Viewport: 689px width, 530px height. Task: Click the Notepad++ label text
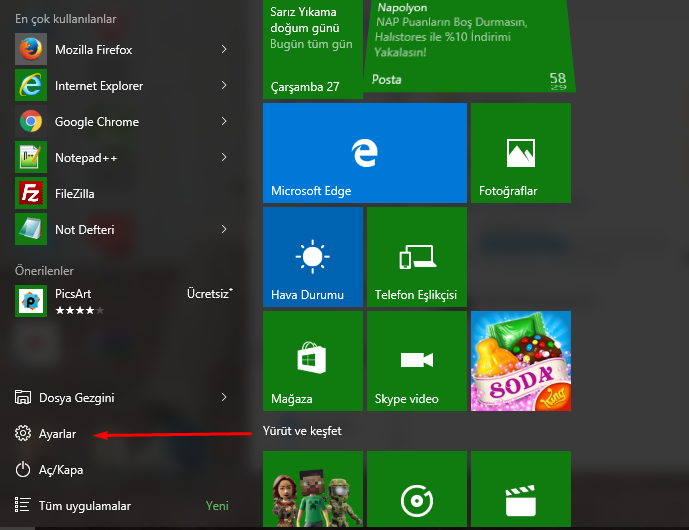pyautogui.click(x=86, y=158)
